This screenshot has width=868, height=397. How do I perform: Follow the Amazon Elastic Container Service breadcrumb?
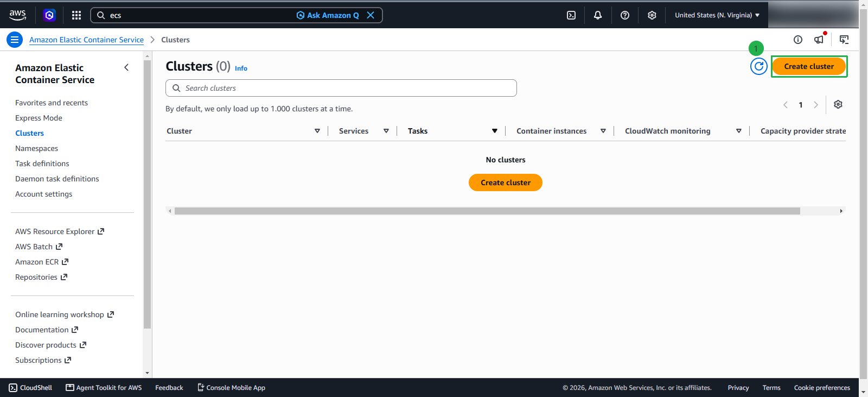coord(86,40)
